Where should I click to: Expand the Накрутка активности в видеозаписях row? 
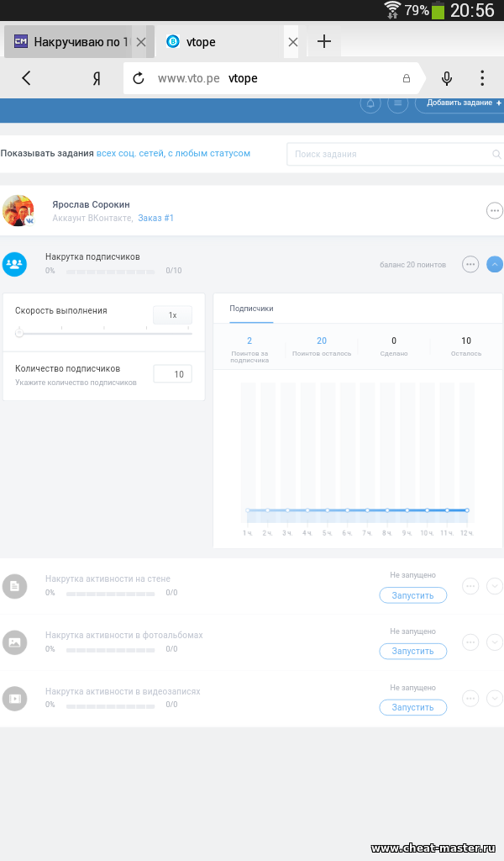pos(495,698)
